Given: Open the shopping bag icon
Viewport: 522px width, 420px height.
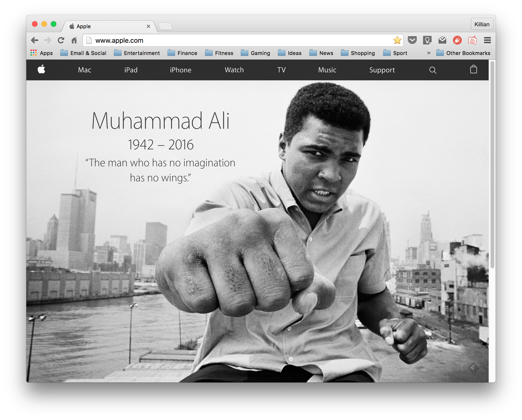Looking at the screenshot, I should coord(473,70).
